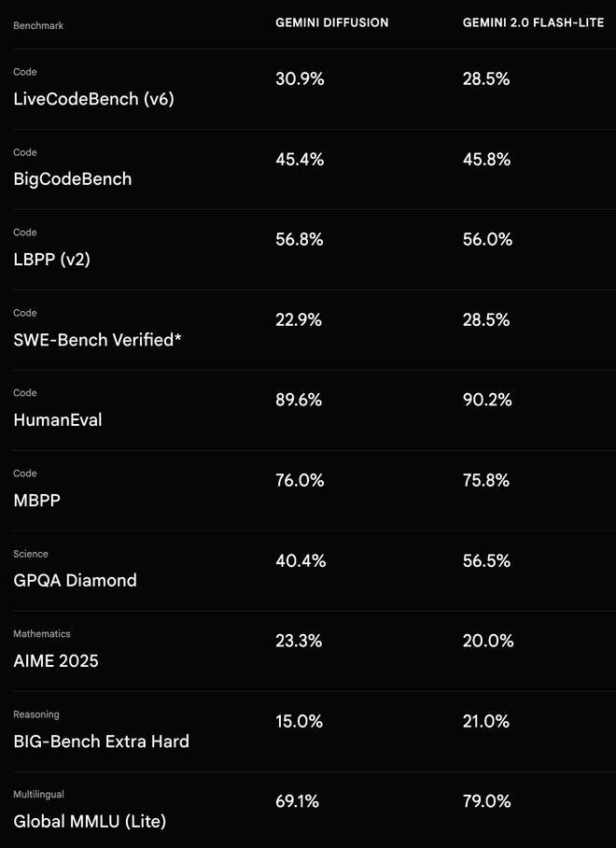Click the LiveCodeBench (v6) benchmark name
This screenshot has height=848, width=616.
tap(93, 99)
